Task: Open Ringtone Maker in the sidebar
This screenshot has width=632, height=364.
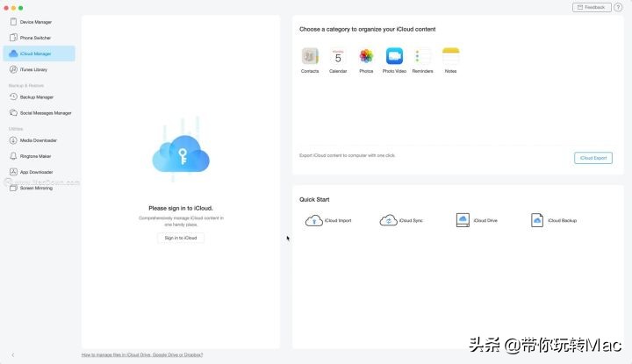Action: tap(39, 156)
